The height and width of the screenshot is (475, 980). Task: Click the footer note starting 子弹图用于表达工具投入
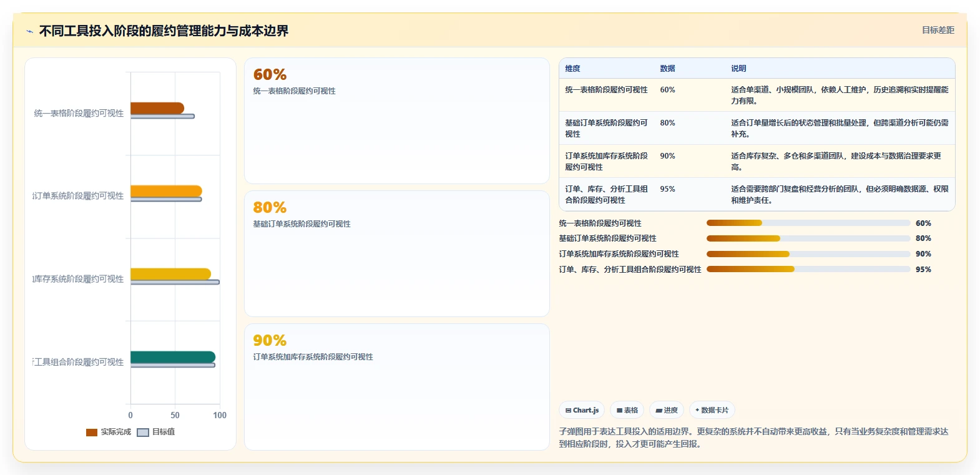point(754,438)
